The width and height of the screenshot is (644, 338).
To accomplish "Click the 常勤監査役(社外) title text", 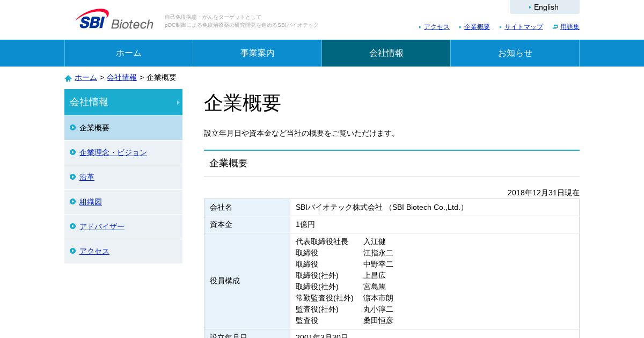I will (325, 298).
